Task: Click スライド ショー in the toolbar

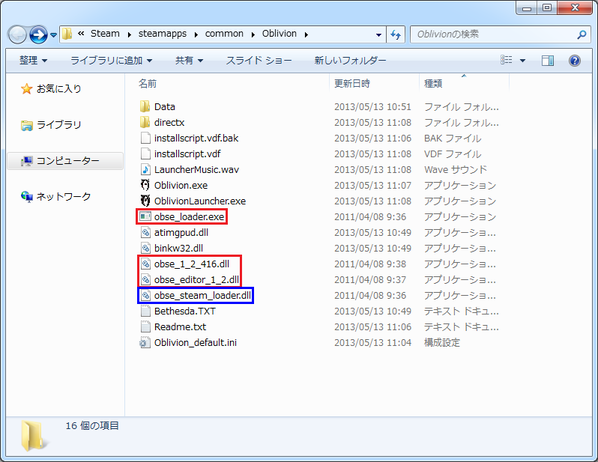Action: pyautogui.click(x=259, y=60)
